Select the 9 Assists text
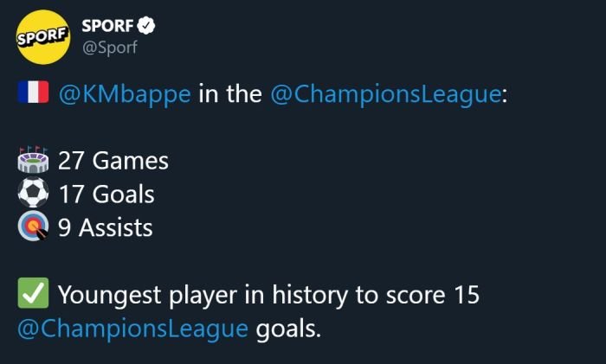 (106, 227)
